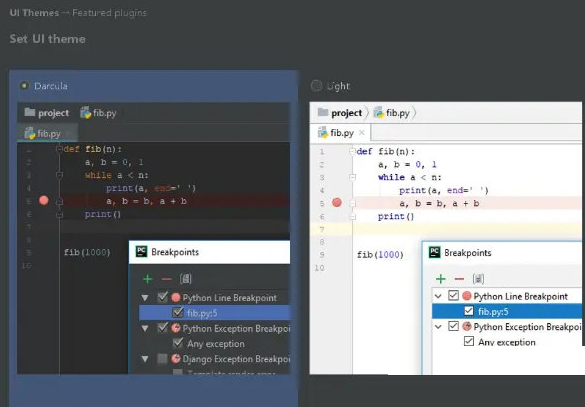Click Featured plugins step in wizard header
Screen dimensions: 585x407
pyautogui.click(x=109, y=13)
